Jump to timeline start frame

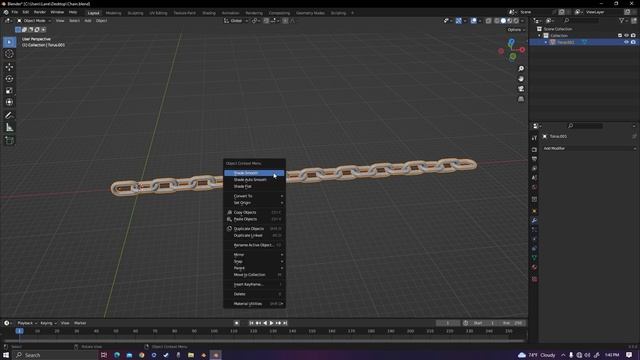click(x=251, y=323)
